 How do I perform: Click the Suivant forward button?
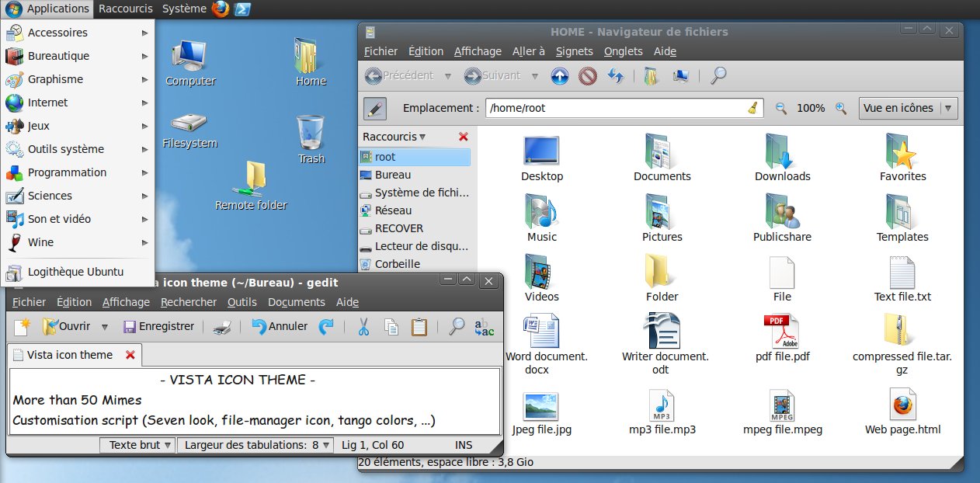[x=492, y=76]
